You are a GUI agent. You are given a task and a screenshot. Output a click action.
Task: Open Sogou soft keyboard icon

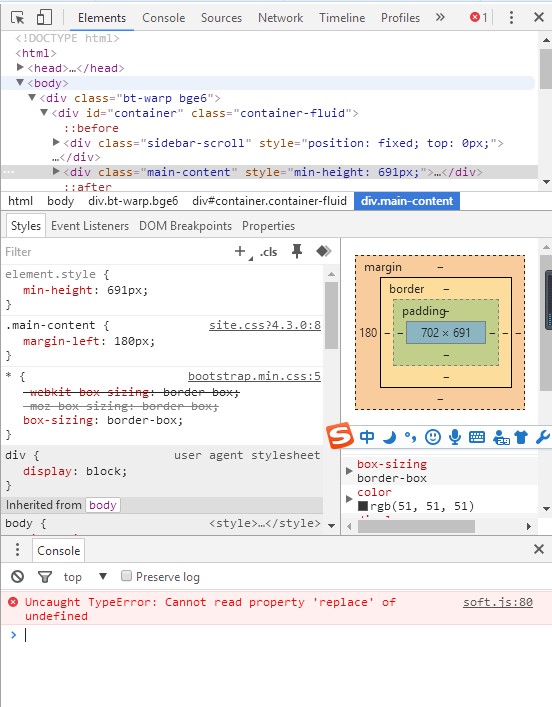click(x=477, y=437)
